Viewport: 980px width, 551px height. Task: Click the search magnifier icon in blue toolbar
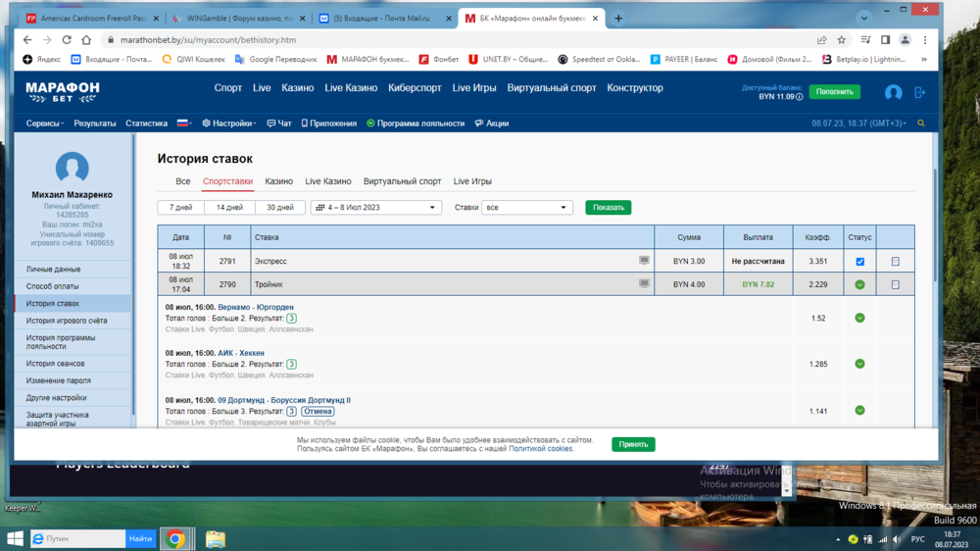tap(921, 124)
